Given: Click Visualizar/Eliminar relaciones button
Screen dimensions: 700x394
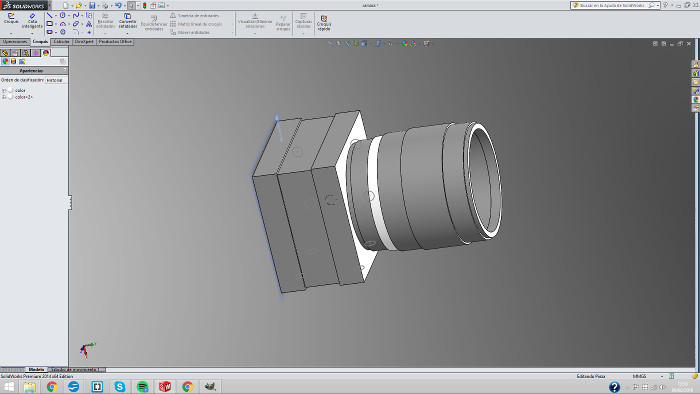Looking at the screenshot, I should (x=255, y=21).
